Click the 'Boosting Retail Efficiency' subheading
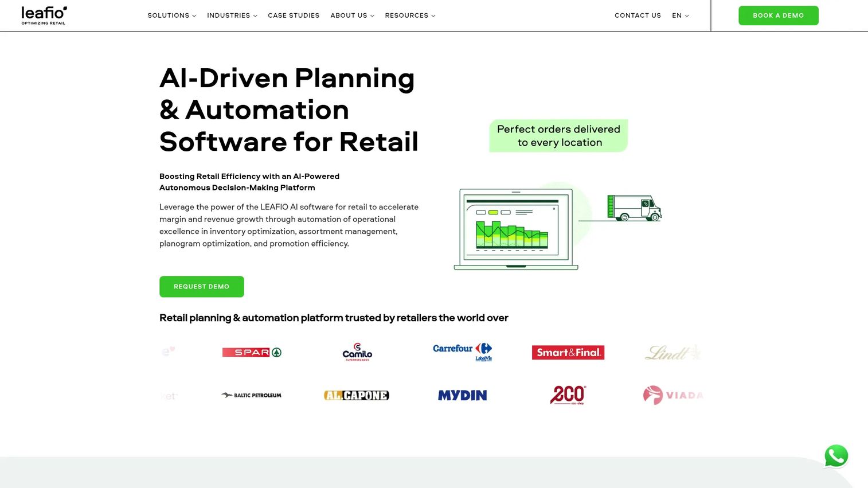Screen dimensions: 868x488 coord(249,182)
